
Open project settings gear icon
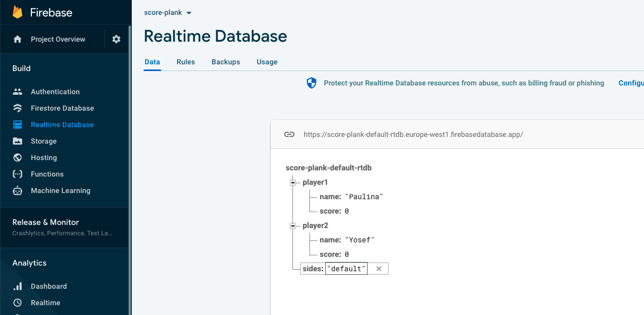pyautogui.click(x=116, y=39)
